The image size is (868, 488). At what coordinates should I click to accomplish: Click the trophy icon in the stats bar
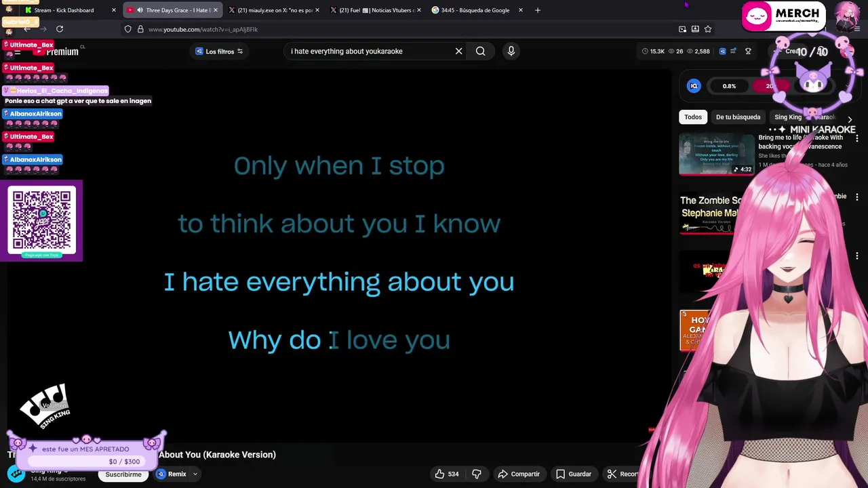[x=748, y=52]
